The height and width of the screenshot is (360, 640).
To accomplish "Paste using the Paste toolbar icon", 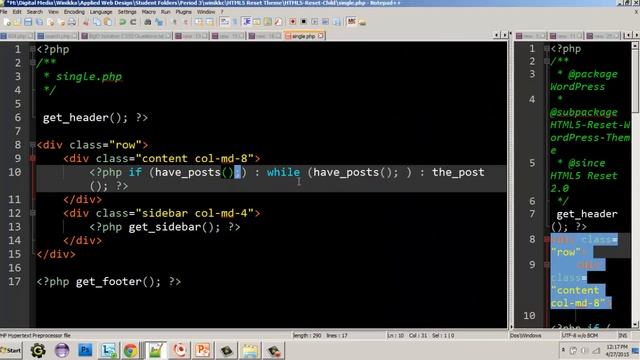I will coord(108,22).
